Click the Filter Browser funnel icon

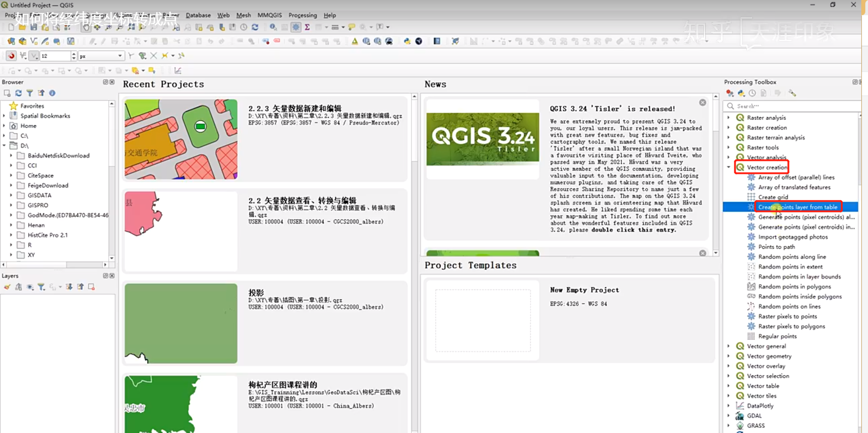30,93
